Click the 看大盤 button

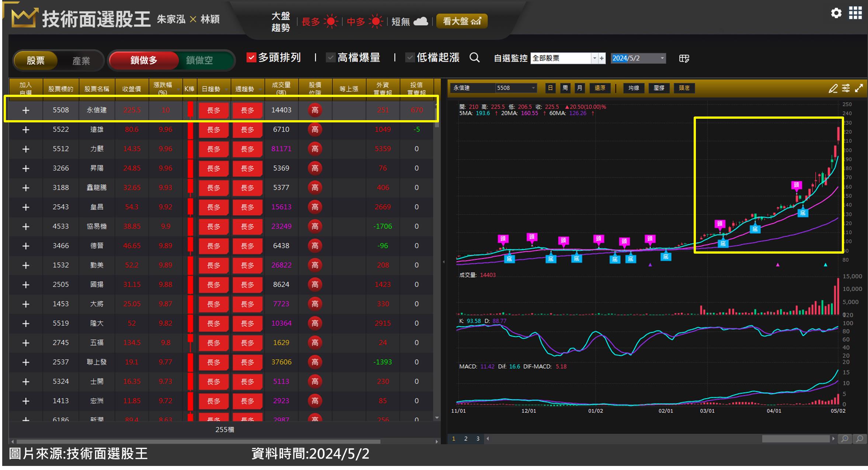click(x=462, y=21)
